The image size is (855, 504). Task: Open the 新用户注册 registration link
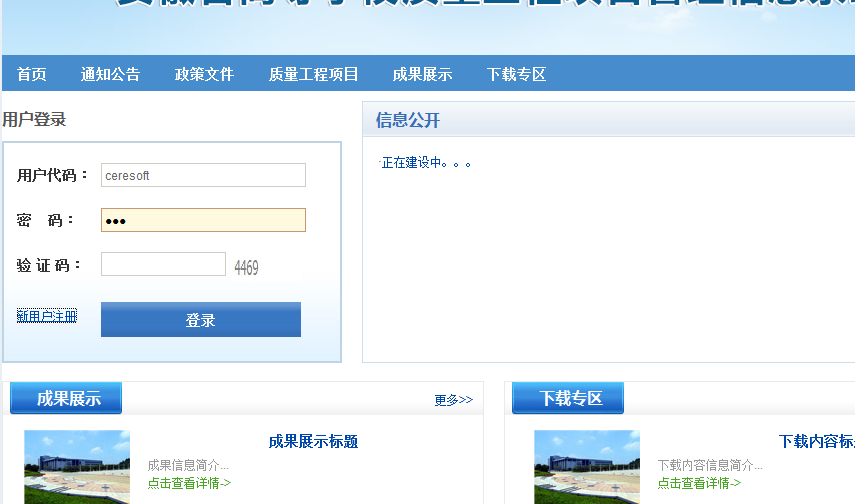(47, 316)
